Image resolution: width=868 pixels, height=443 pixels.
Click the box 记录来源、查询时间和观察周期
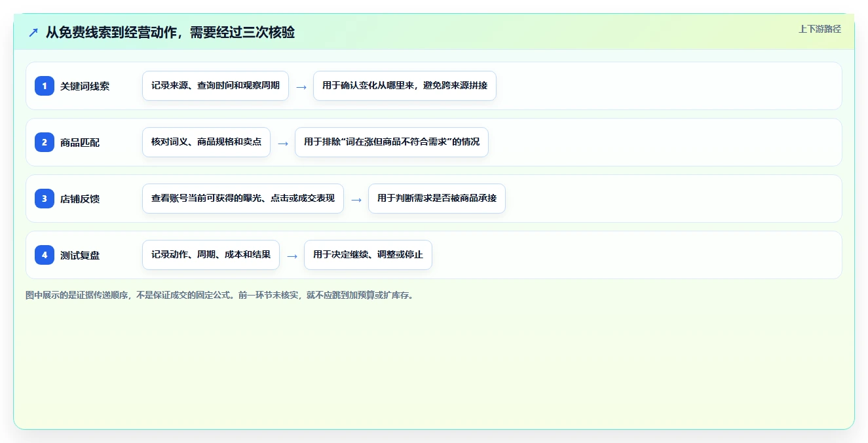(216, 86)
